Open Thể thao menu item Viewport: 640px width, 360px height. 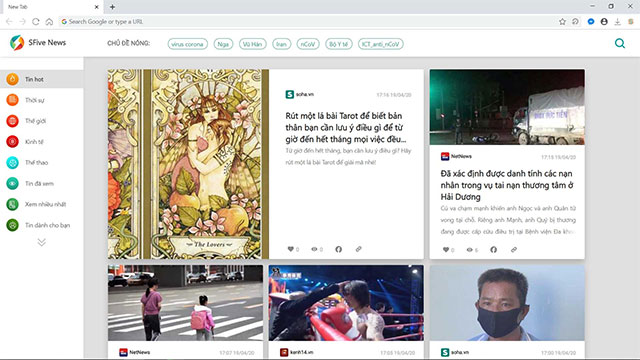point(42,162)
